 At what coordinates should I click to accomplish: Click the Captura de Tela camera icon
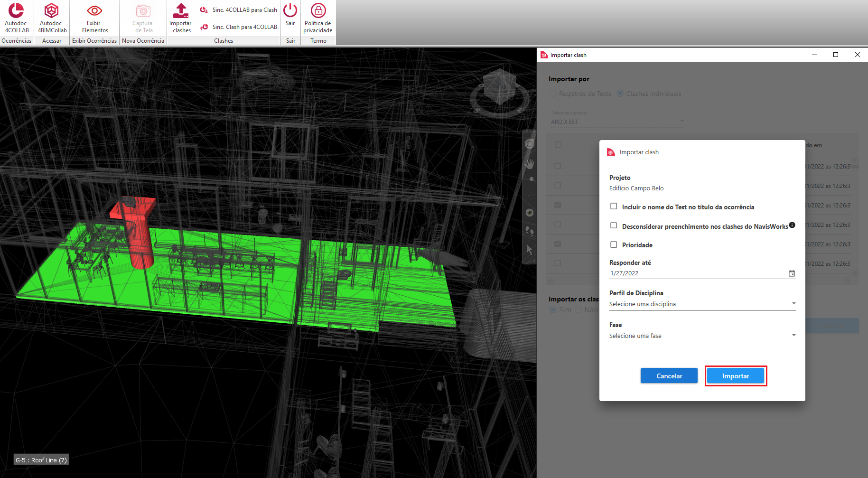point(143,10)
